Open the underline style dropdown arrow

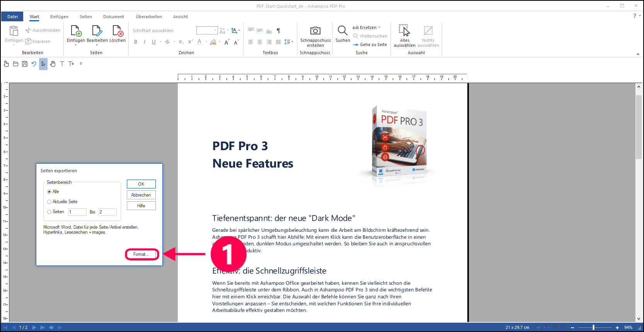pos(161,42)
